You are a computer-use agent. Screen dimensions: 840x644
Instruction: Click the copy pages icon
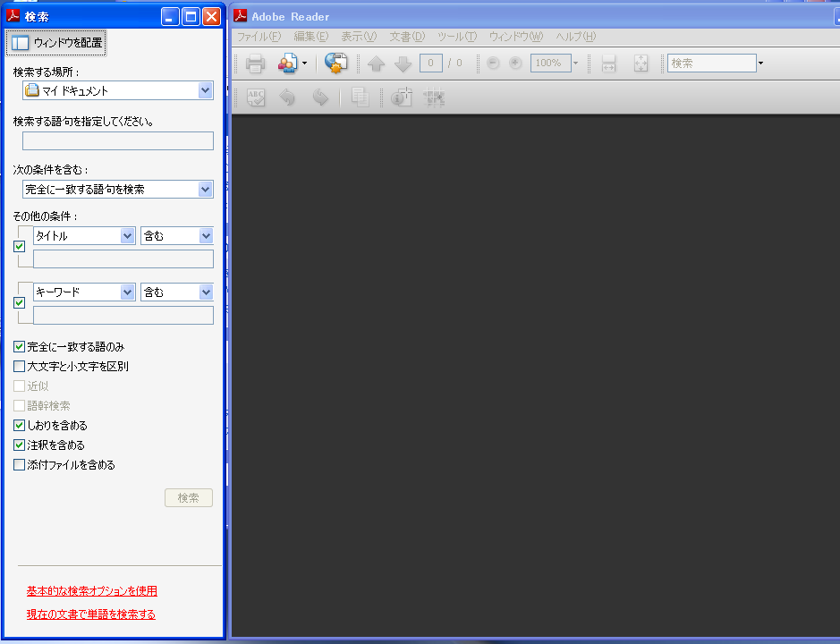pyautogui.click(x=360, y=97)
